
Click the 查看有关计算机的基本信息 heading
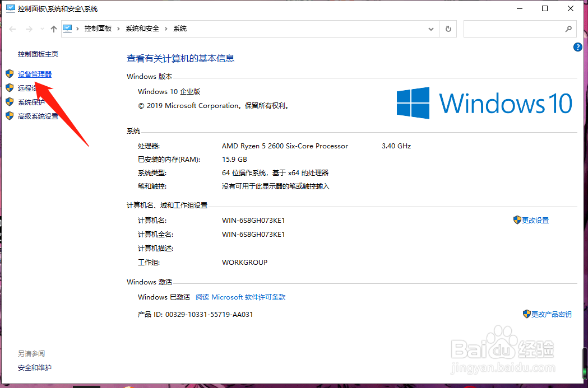point(180,58)
